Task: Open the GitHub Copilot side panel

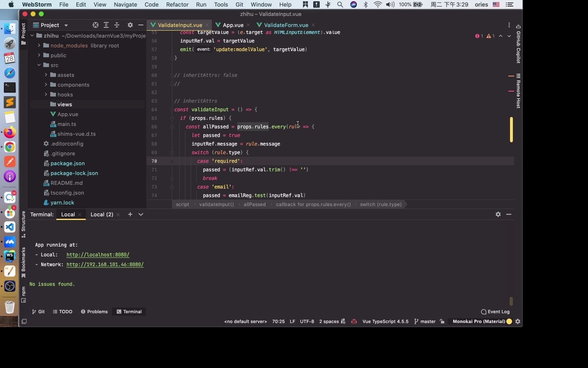Action: click(518, 44)
